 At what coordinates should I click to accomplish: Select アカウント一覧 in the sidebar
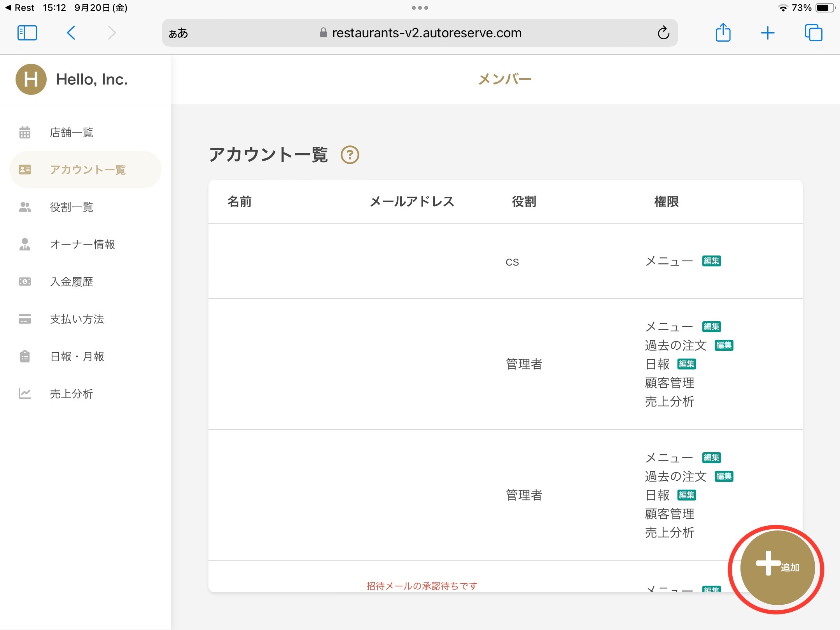coord(87,170)
